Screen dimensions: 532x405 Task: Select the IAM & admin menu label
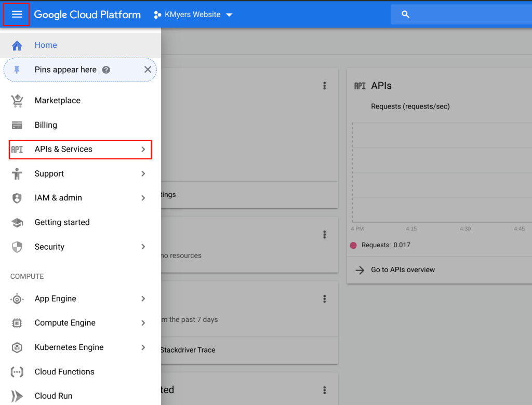click(x=58, y=198)
